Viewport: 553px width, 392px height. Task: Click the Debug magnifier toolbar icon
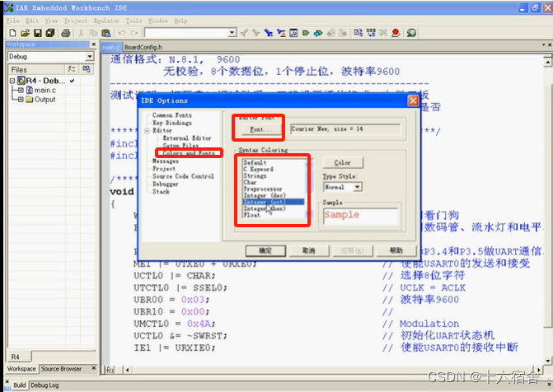point(411,33)
